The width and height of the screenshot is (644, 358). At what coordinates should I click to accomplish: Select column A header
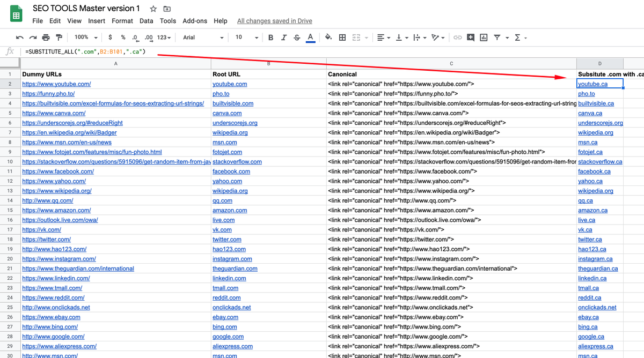tap(116, 64)
